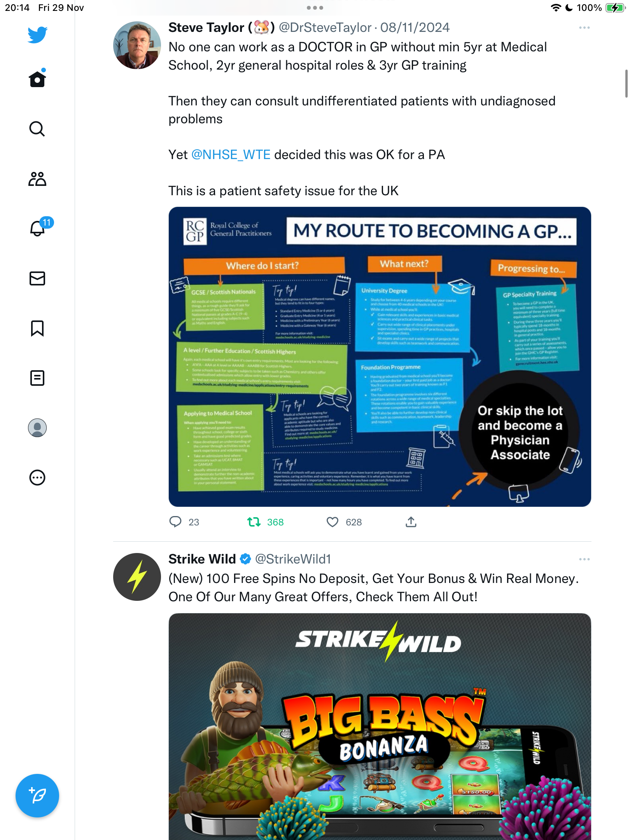Screen dimensions: 630x840
Task: Open the Search magnifier in sidebar
Action: click(x=37, y=129)
